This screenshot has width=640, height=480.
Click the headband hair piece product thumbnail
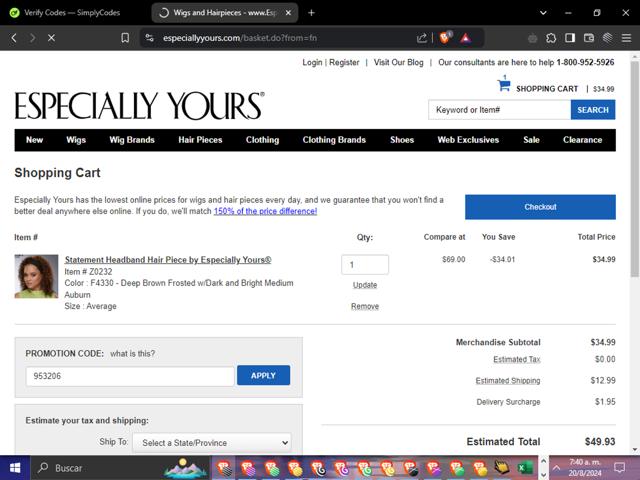(36, 276)
